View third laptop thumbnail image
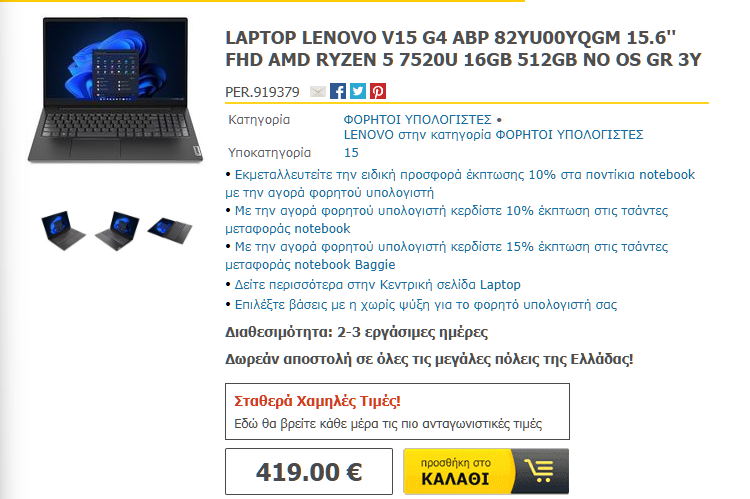The image size is (750, 499). (170, 230)
